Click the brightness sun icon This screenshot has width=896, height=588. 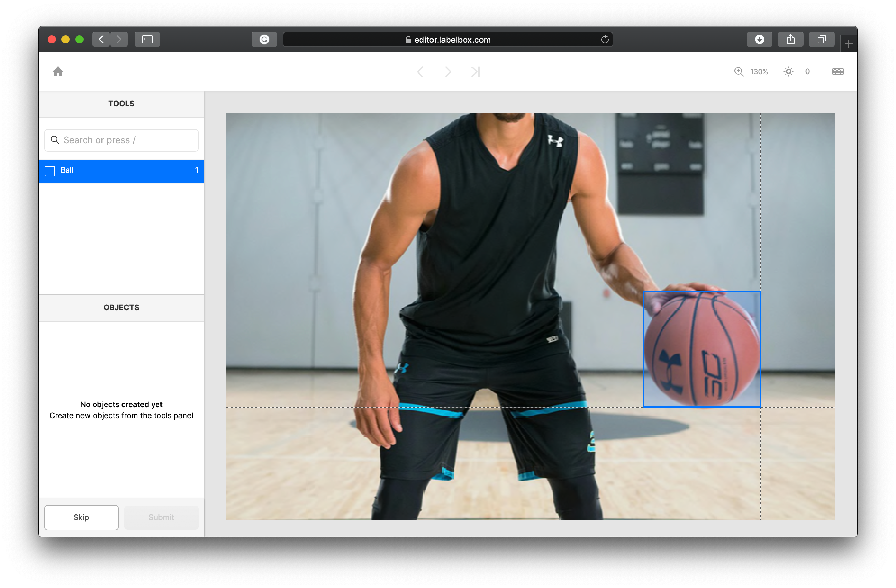(x=788, y=71)
